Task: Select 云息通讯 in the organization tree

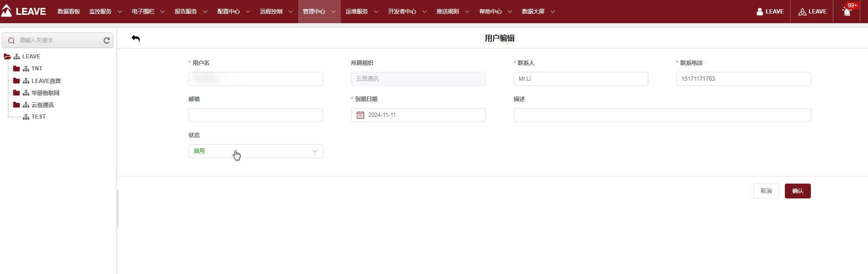Action: point(42,105)
